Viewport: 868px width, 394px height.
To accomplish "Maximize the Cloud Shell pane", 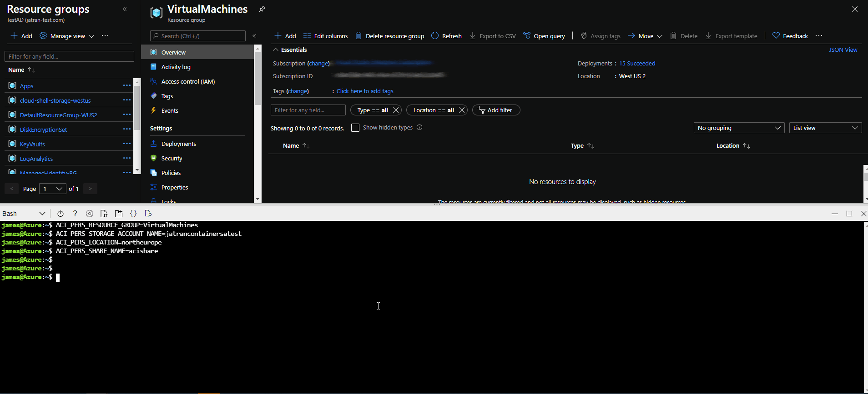I will pyautogui.click(x=849, y=214).
